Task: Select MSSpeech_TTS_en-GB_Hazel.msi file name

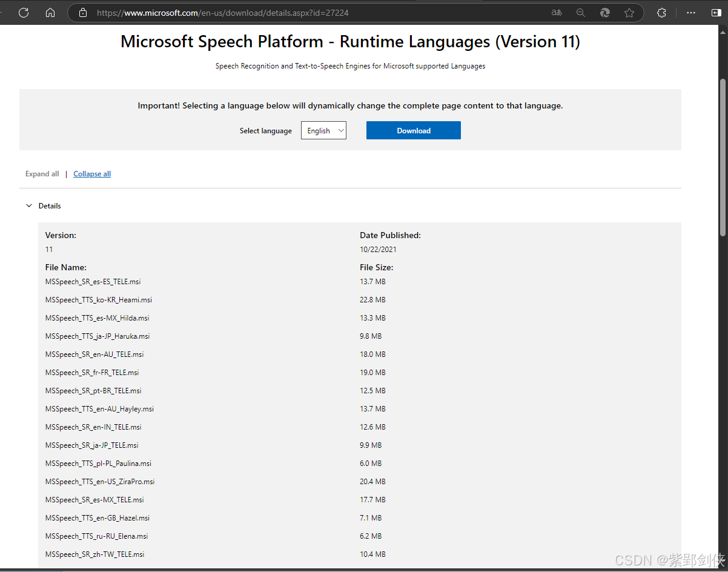Action: point(98,518)
